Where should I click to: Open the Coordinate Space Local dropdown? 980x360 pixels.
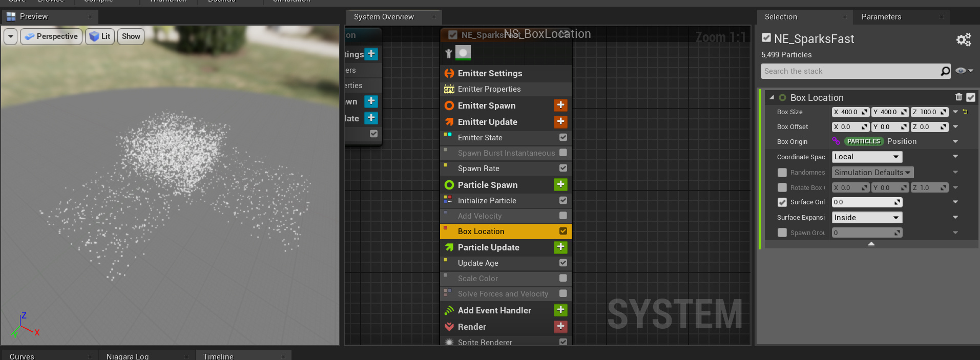point(867,157)
